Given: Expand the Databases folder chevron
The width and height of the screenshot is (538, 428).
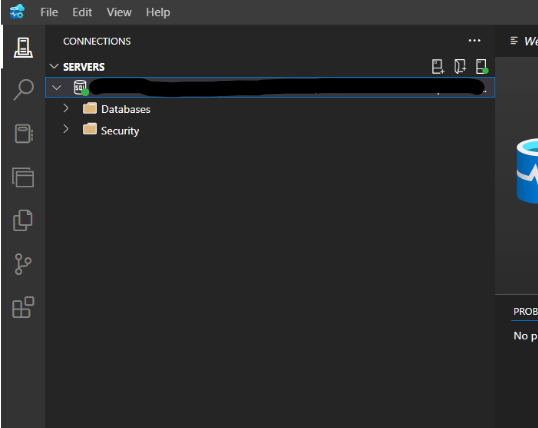Looking at the screenshot, I should click(66, 108).
